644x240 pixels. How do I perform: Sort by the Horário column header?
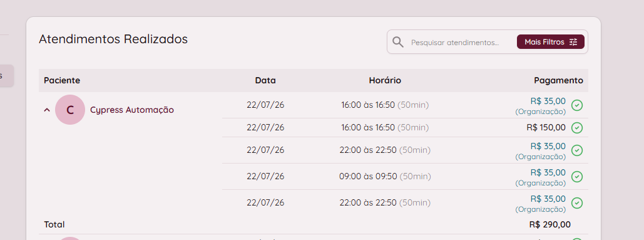pos(385,81)
